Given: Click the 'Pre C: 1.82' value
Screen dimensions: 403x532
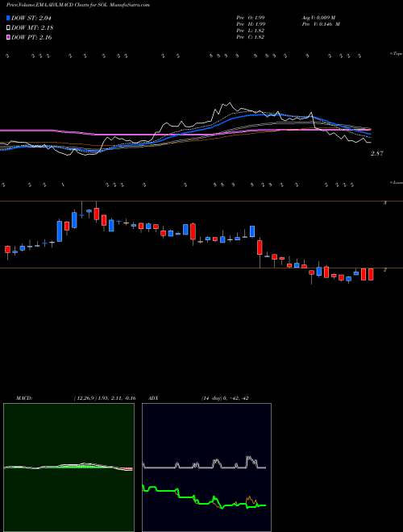Looking at the screenshot, I should [251, 37].
